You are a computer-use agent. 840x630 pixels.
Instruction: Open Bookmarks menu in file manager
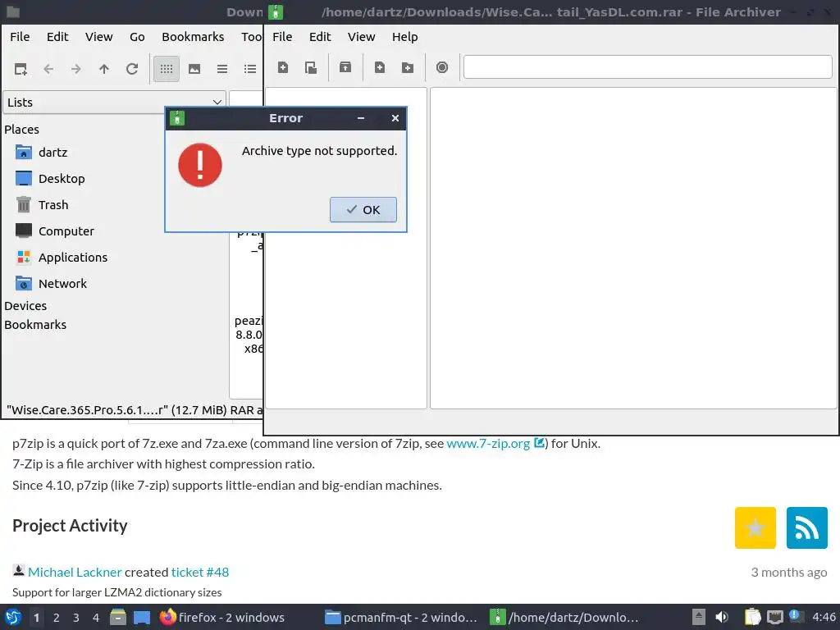coord(193,37)
